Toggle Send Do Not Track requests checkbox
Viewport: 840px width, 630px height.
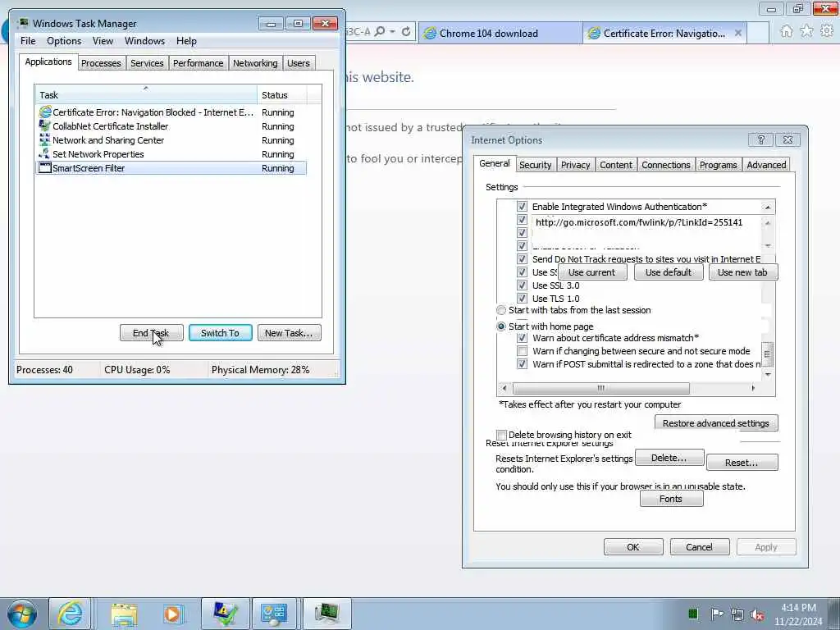522,258
